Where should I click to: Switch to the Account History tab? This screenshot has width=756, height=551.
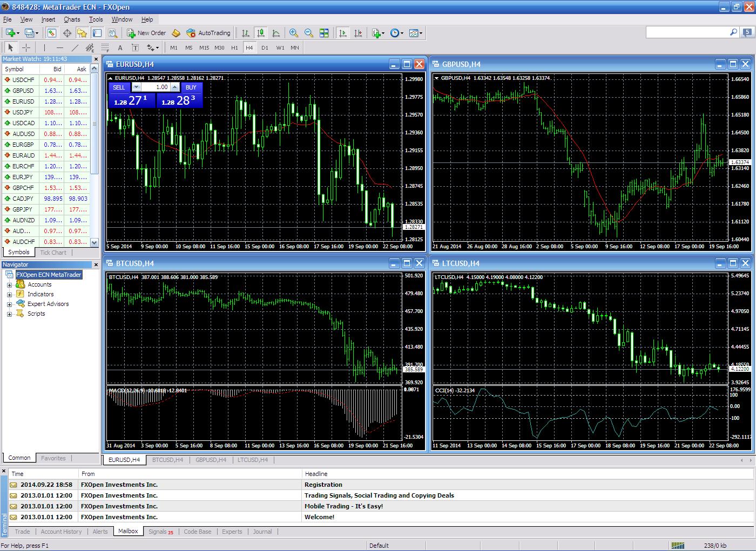[61, 532]
